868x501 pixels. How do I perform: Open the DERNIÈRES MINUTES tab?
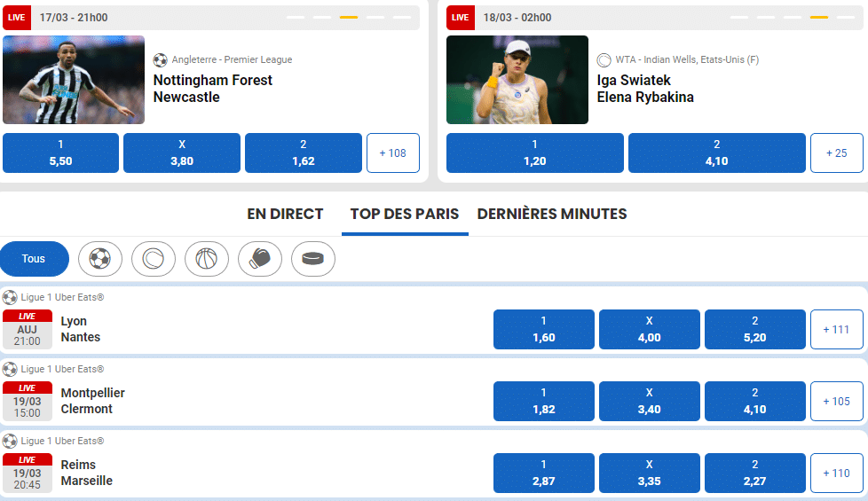(x=552, y=214)
